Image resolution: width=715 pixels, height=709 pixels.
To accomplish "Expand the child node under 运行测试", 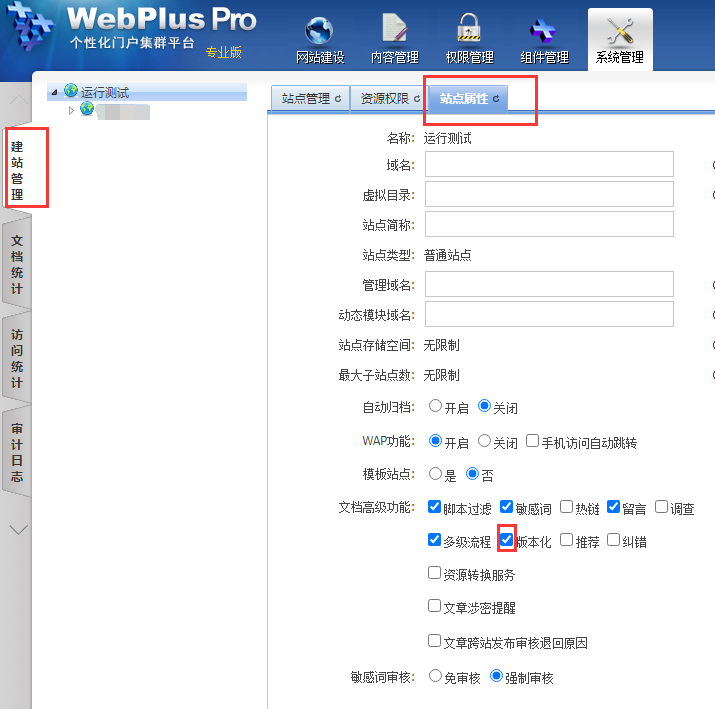I will [72, 110].
